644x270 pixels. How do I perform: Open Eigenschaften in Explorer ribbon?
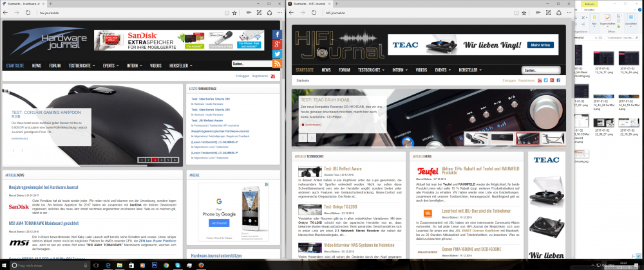[x=607, y=20]
